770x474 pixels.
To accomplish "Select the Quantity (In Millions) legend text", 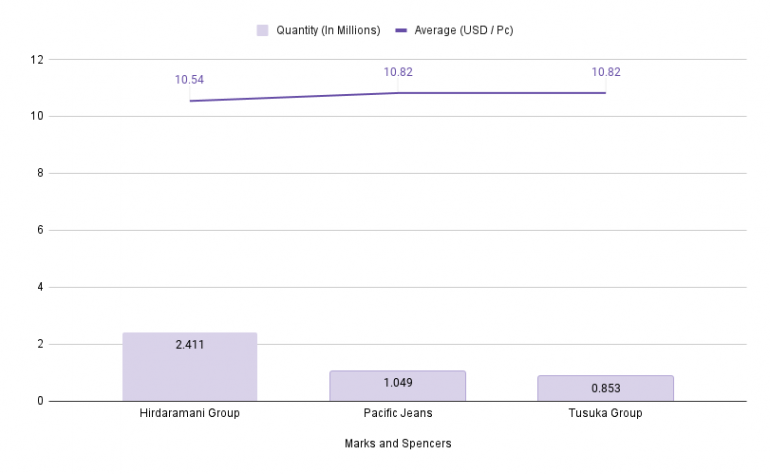I will pyautogui.click(x=328, y=30).
